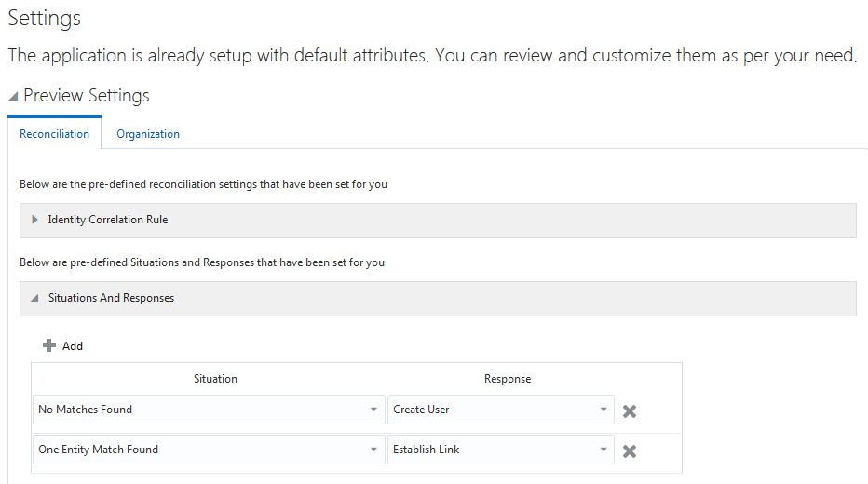Click the Add label text
The height and width of the screenshot is (484, 868).
[73, 346]
